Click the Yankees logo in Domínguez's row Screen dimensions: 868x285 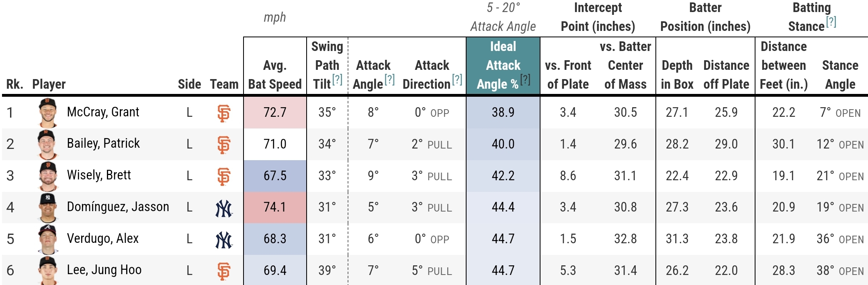click(223, 208)
